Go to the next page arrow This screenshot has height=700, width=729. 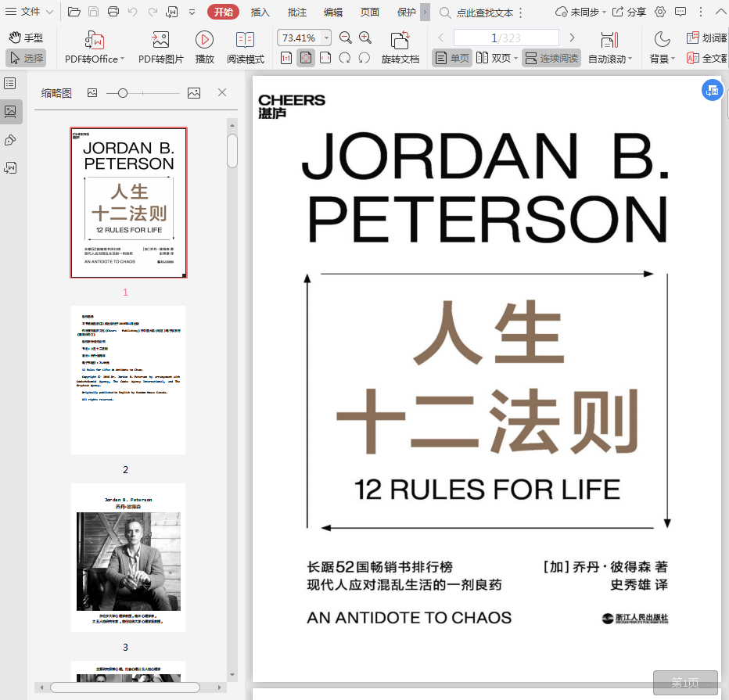[x=573, y=38]
